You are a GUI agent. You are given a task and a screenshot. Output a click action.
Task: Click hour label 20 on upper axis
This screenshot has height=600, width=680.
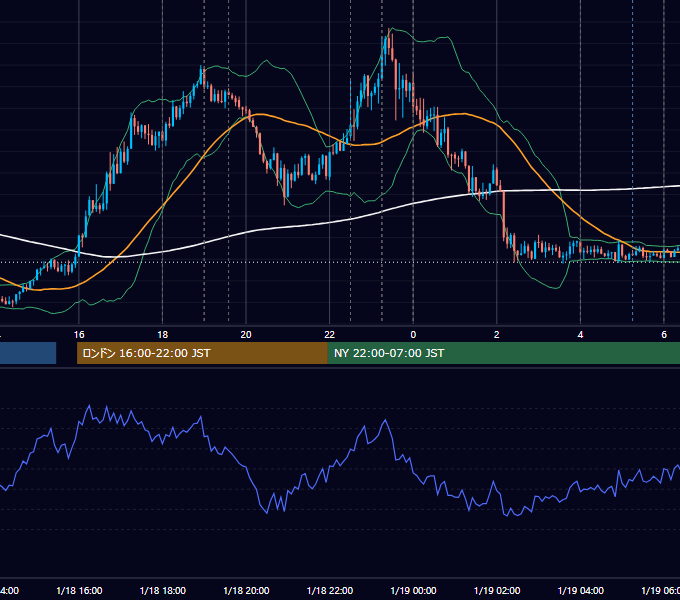point(246,335)
